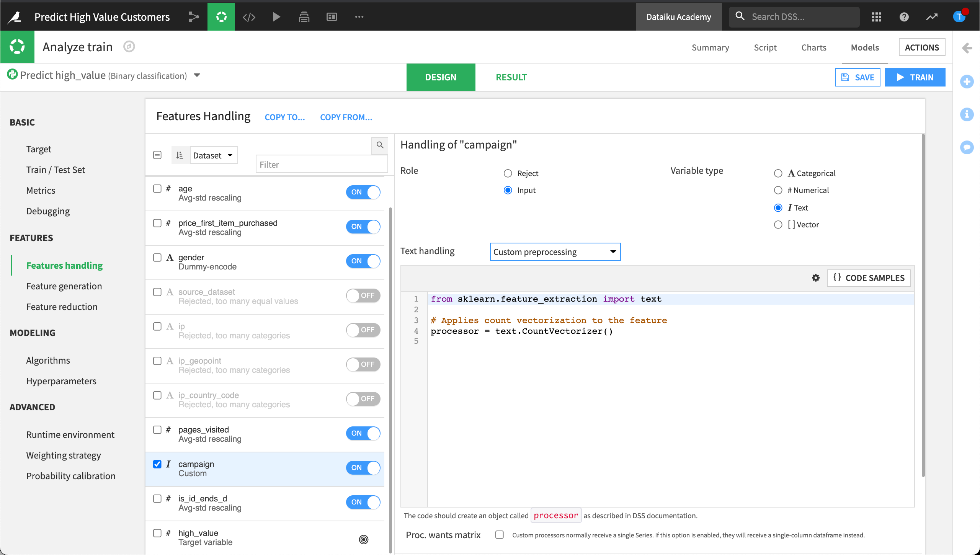Click the select-all features checkbox

(157, 155)
